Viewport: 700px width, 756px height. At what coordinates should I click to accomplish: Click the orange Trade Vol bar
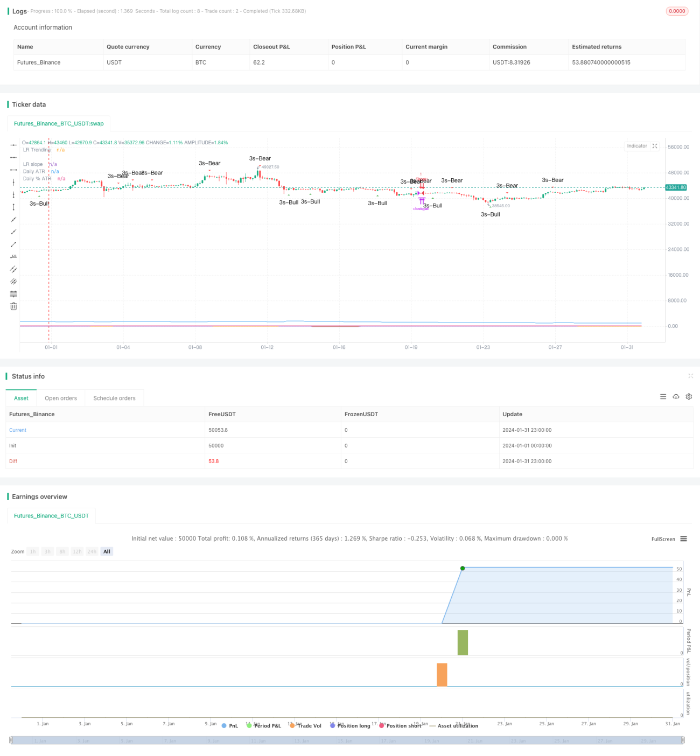click(442, 675)
